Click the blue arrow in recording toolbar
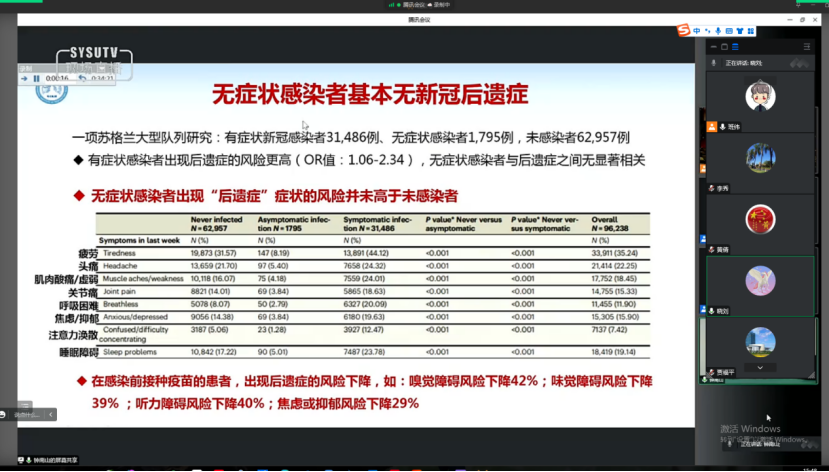Screen dimensions: 829x472 (x=24, y=78)
